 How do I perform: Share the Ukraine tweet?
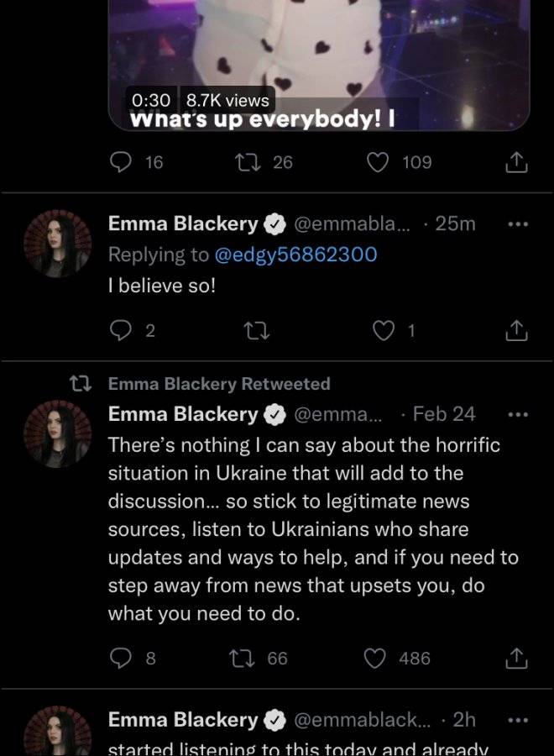pos(516,659)
